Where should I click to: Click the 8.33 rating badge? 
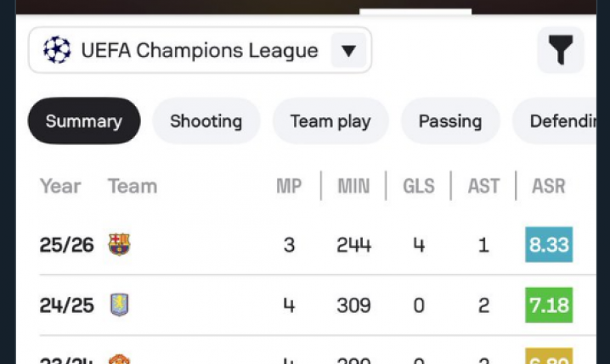pyautogui.click(x=549, y=245)
